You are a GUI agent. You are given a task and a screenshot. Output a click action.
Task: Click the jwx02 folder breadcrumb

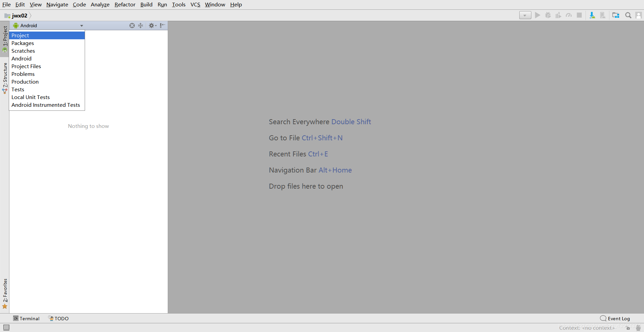16,15
